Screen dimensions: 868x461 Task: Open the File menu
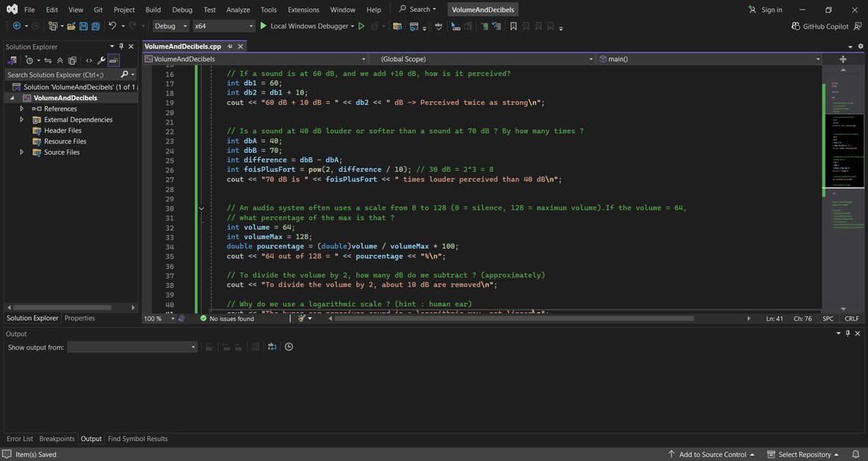click(x=29, y=10)
